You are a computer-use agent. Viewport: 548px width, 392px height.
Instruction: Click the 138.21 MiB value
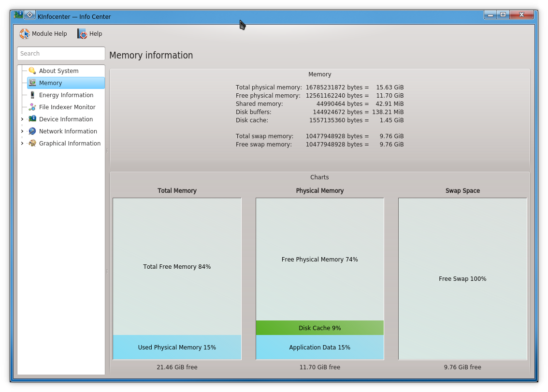[x=388, y=112]
